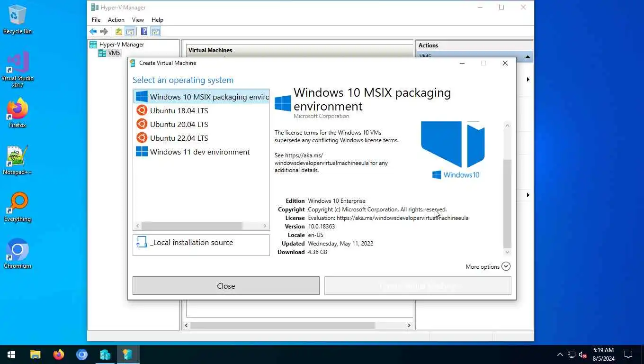Select Windows 11 dev environment entry
The width and height of the screenshot is (644, 364).
[x=201, y=152]
